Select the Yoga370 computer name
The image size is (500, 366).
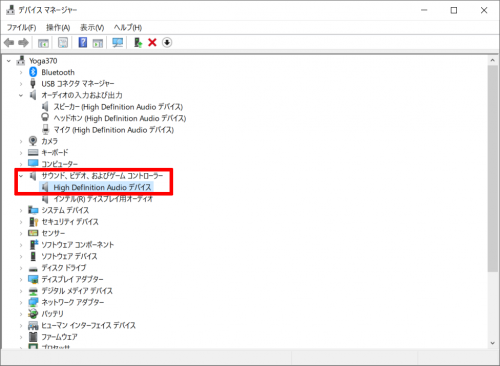point(43,61)
